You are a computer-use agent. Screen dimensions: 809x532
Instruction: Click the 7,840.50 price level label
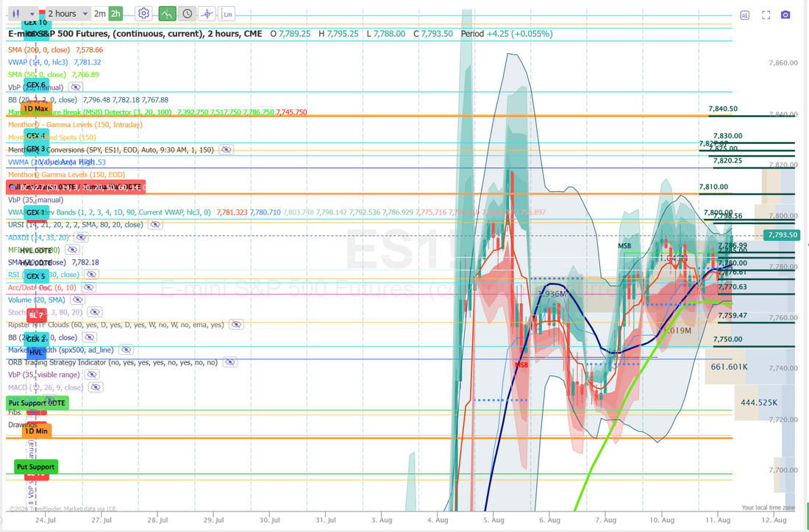pyautogui.click(x=723, y=109)
